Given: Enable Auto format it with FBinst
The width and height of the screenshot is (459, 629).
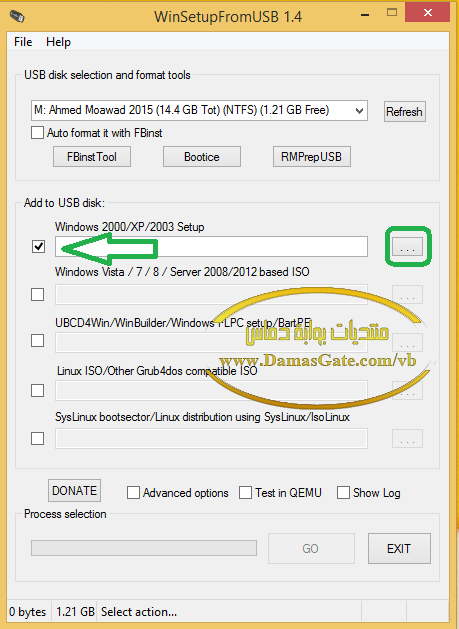Looking at the screenshot, I should (37, 133).
